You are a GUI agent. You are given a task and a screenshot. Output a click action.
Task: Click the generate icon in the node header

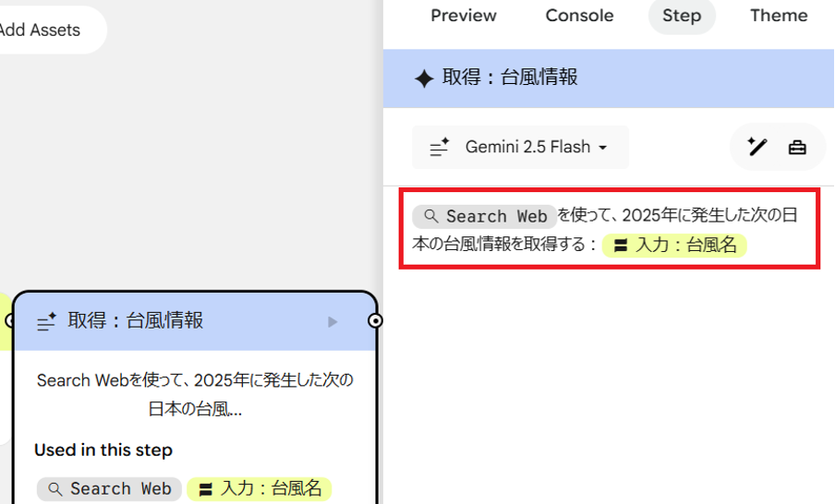[47, 322]
